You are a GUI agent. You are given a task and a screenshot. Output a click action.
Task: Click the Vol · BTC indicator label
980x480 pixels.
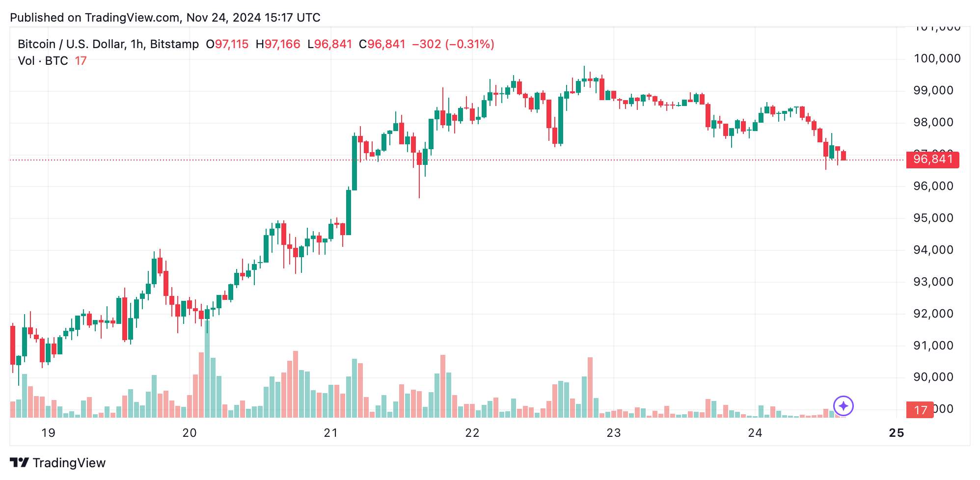pyautogui.click(x=43, y=61)
